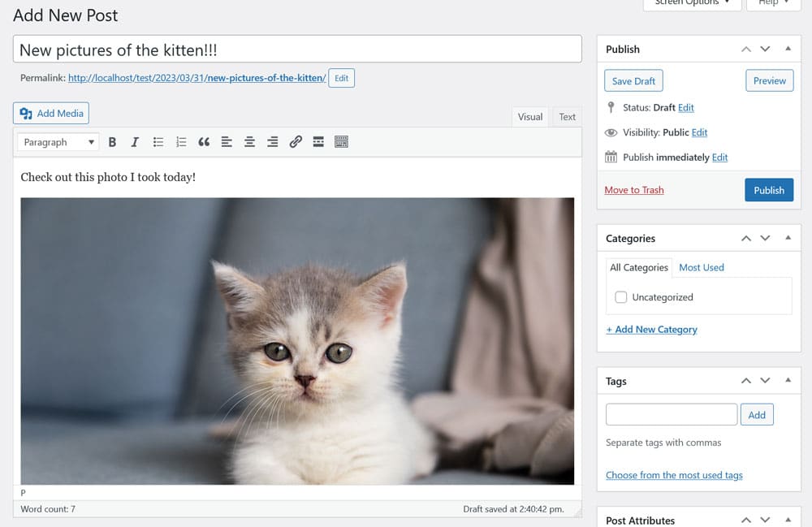The height and width of the screenshot is (527, 812).
Task: Open the Most Used categories tab
Action: tap(701, 267)
